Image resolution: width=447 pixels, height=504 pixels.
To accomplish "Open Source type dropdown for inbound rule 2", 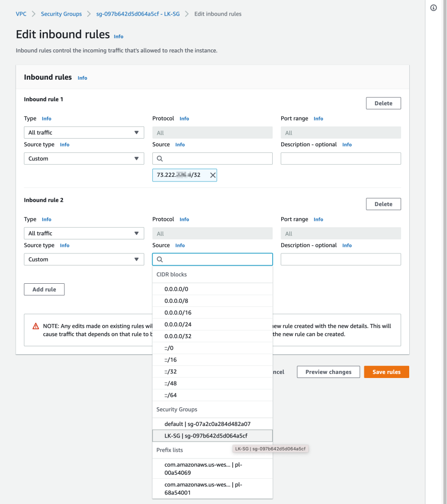I will pyautogui.click(x=84, y=260).
